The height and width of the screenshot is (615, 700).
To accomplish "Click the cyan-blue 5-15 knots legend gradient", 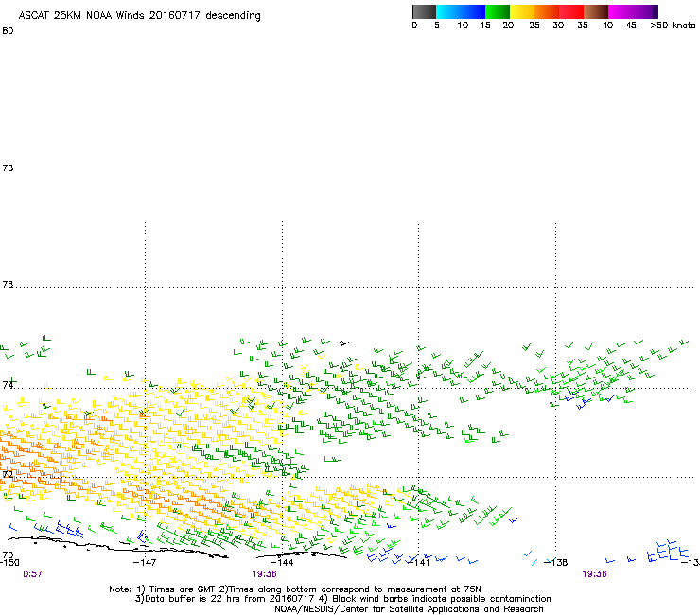I will pos(461,11).
